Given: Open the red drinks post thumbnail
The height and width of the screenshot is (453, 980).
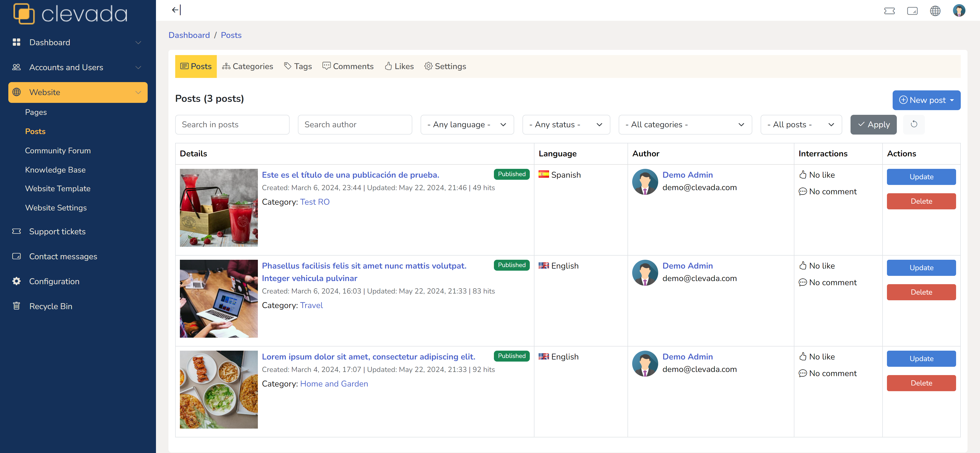Looking at the screenshot, I should click(219, 208).
